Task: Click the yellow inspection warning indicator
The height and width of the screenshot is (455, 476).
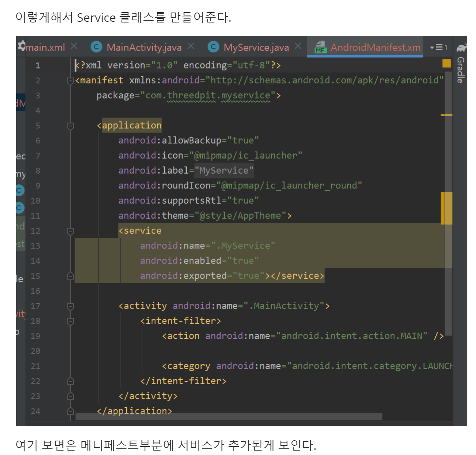Action: (446, 63)
